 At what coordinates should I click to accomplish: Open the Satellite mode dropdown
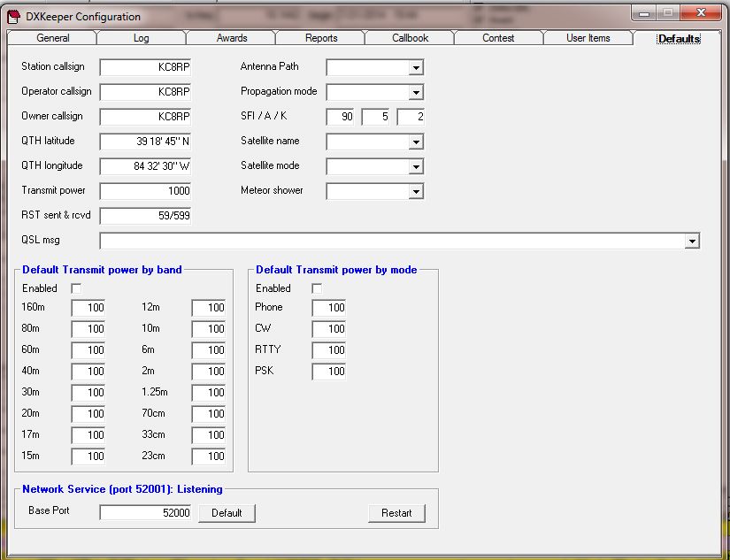coord(416,166)
